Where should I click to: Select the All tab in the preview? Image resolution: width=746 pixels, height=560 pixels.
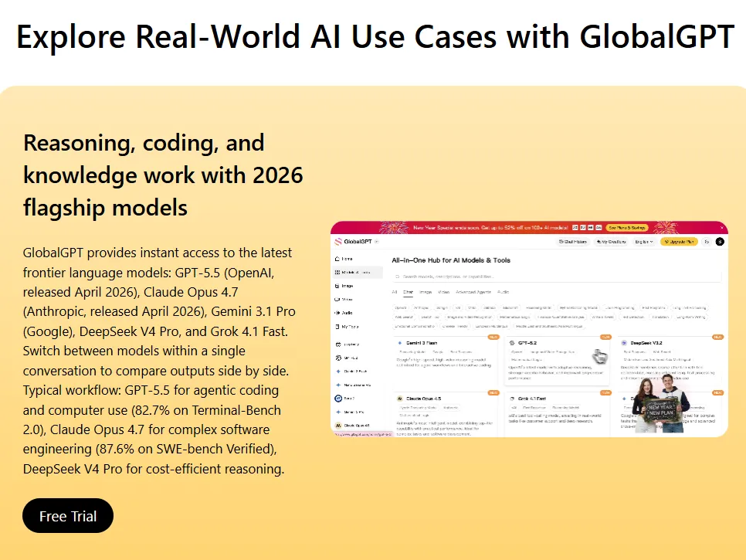click(395, 292)
